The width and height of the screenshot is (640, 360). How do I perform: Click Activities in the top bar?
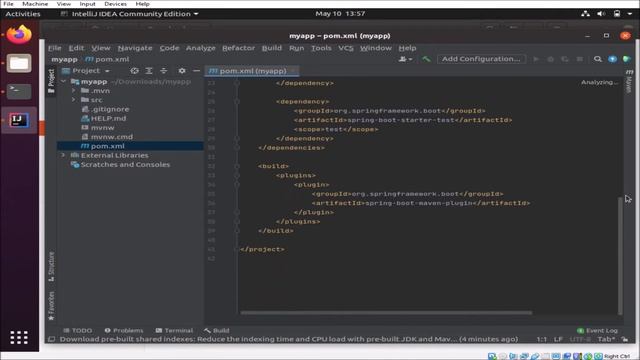[23, 13]
